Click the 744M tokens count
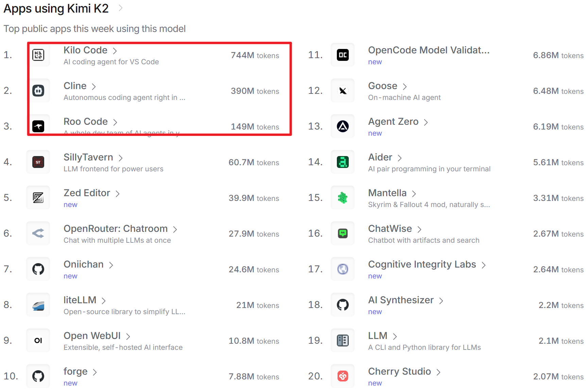586x392 pixels. coord(255,55)
